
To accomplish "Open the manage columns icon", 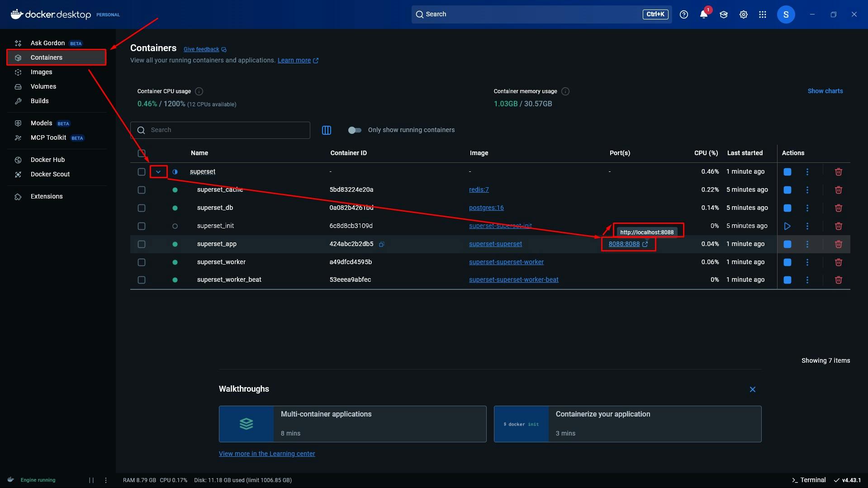I will click(327, 130).
